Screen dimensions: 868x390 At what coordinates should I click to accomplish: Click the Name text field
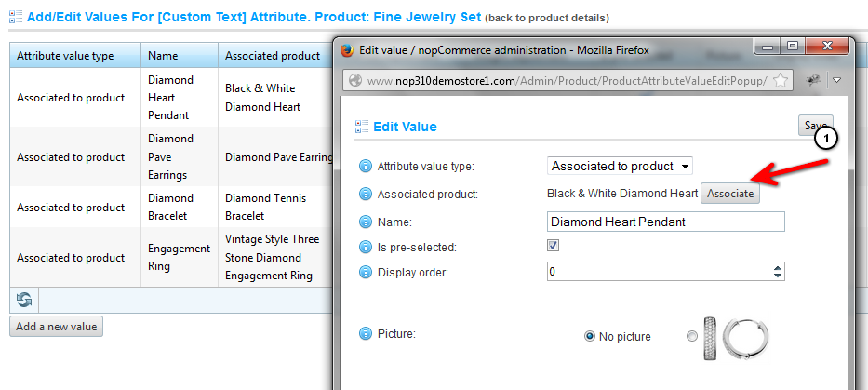tap(666, 222)
